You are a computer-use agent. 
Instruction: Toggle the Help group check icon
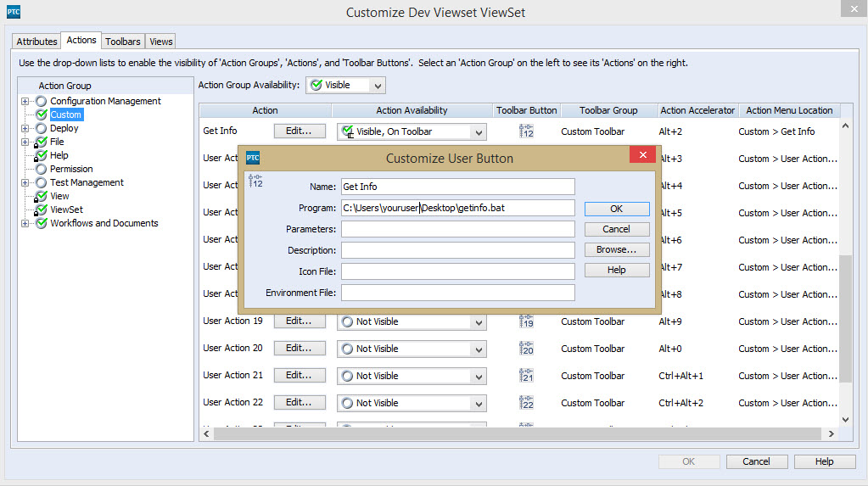[x=41, y=155]
